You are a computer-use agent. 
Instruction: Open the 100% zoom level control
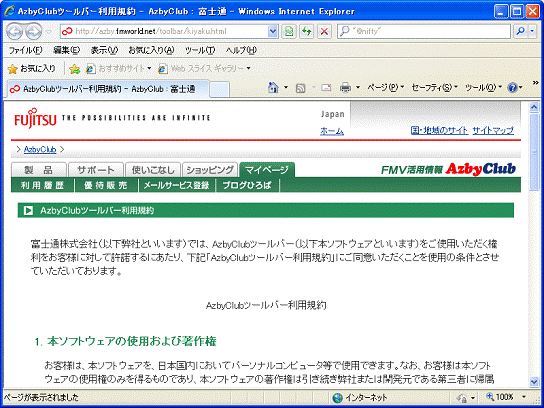[x=506, y=397]
